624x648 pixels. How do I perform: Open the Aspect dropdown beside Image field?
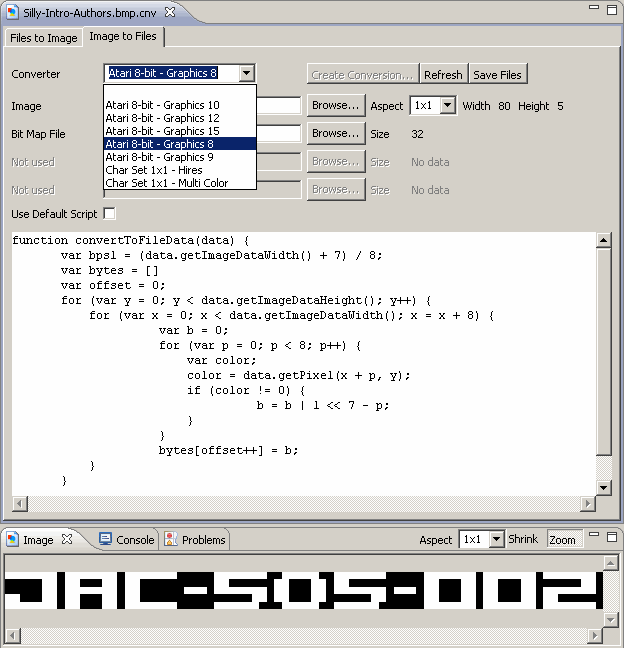[446, 105]
